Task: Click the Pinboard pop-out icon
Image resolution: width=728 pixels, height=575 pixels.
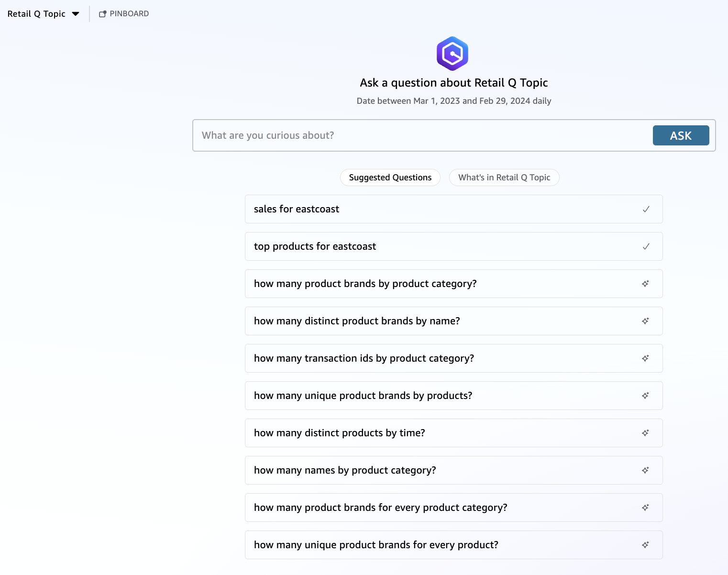Action: 102,14
